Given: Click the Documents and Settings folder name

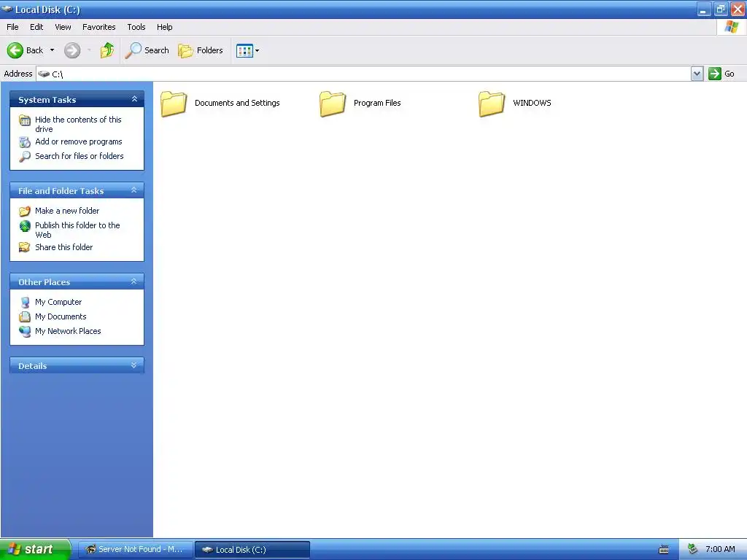Looking at the screenshot, I should pyautogui.click(x=237, y=103).
